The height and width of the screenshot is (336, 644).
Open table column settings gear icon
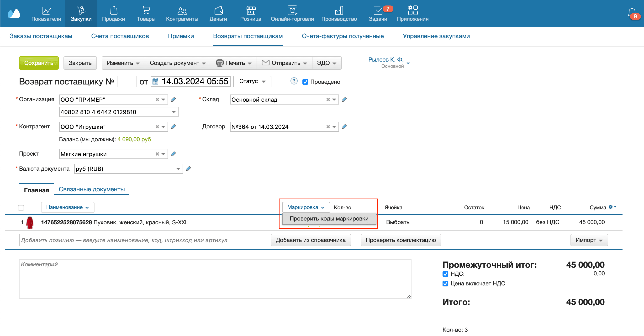[611, 207]
